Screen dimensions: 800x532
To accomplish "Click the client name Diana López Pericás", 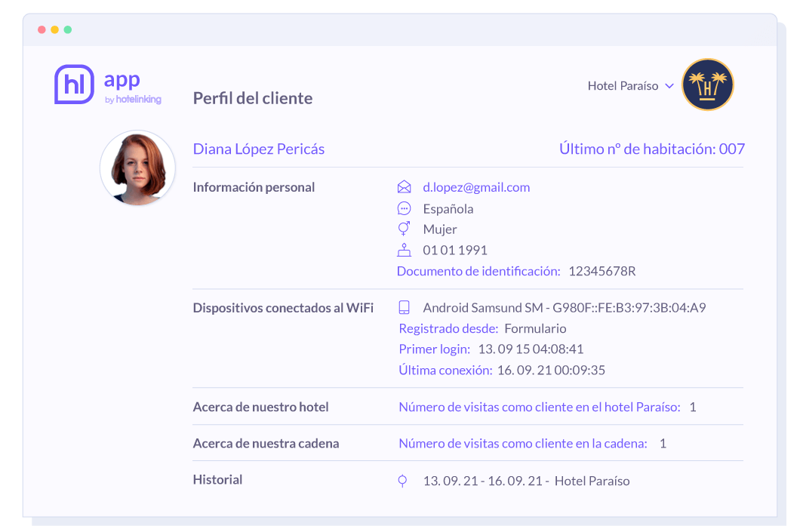I will point(259,149).
